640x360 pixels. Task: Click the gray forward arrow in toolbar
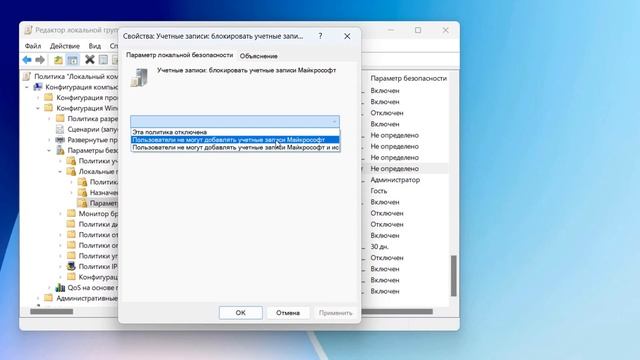coord(40,60)
